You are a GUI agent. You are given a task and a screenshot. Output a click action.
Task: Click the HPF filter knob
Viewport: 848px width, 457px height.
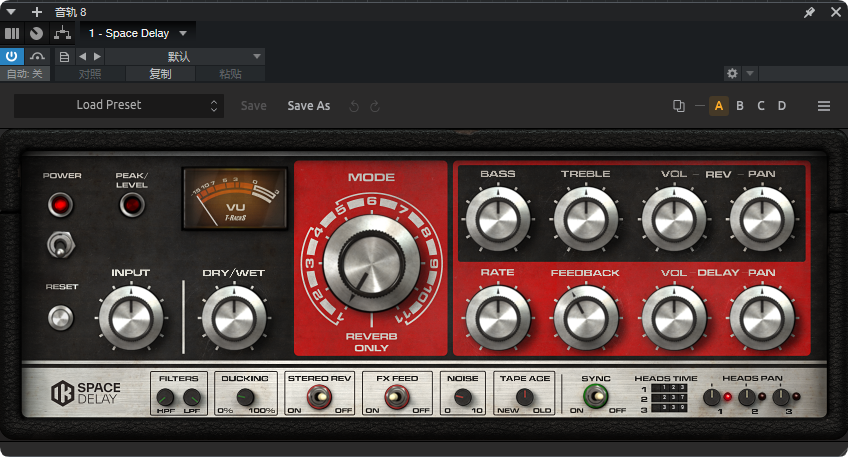165,398
